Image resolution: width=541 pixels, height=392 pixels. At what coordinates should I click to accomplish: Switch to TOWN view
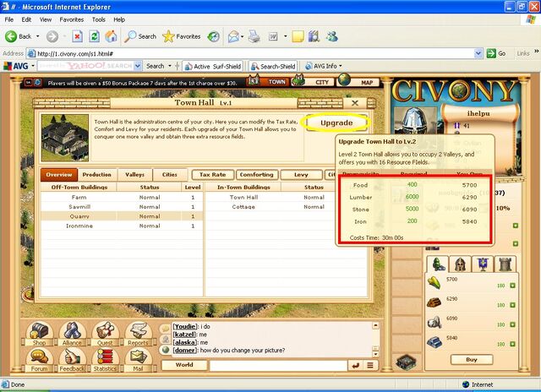pos(272,82)
